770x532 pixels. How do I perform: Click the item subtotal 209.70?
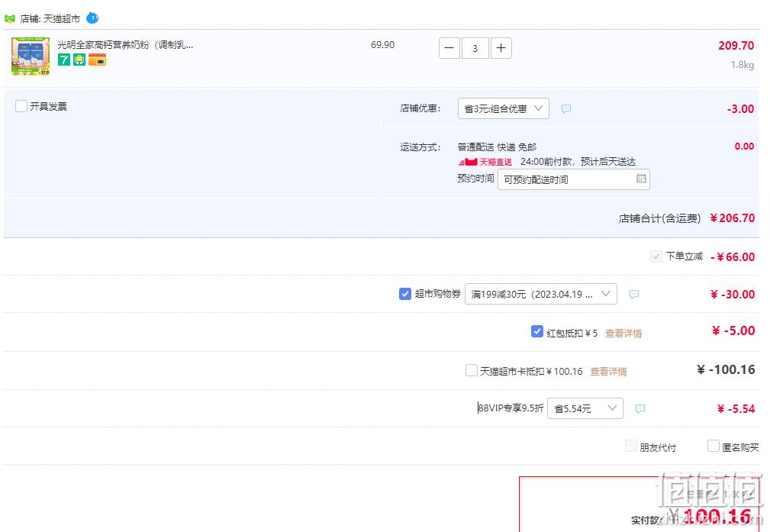(736, 46)
